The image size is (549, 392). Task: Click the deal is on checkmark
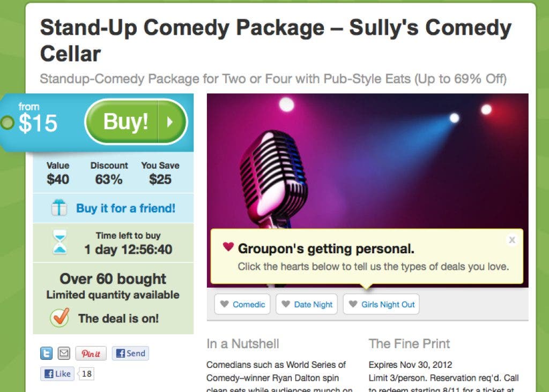coord(59,318)
